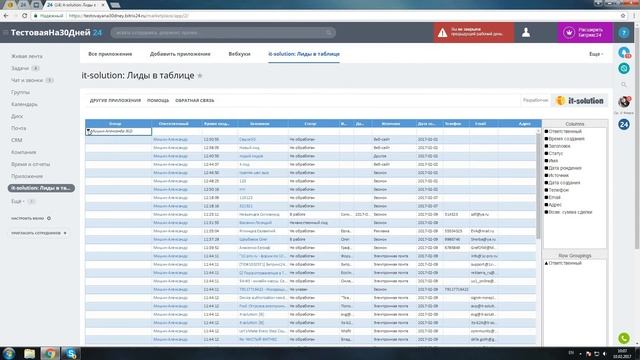Screen dimensions: 640x360
Task: Focus the top search field
Action: click(223, 33)
